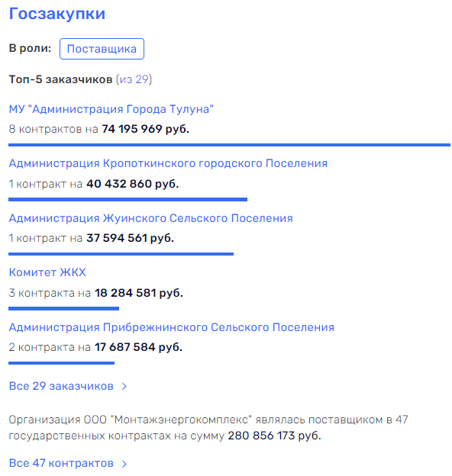Click the text 2 контракта на
The width and height of the screenshot is (452, 476).
(50, 347)
